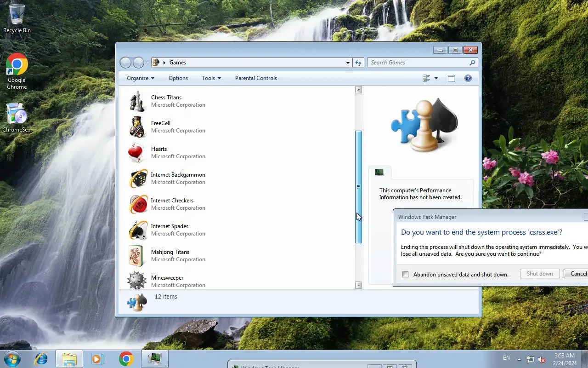Open the recent pages dropdown arrow
Screen dimensions: 588x368
pos(147,63)
